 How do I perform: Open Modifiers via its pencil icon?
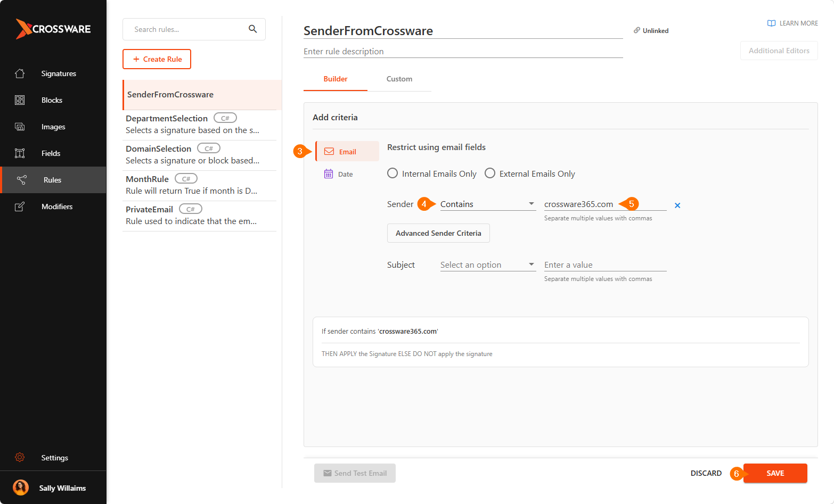pos(20,206)
